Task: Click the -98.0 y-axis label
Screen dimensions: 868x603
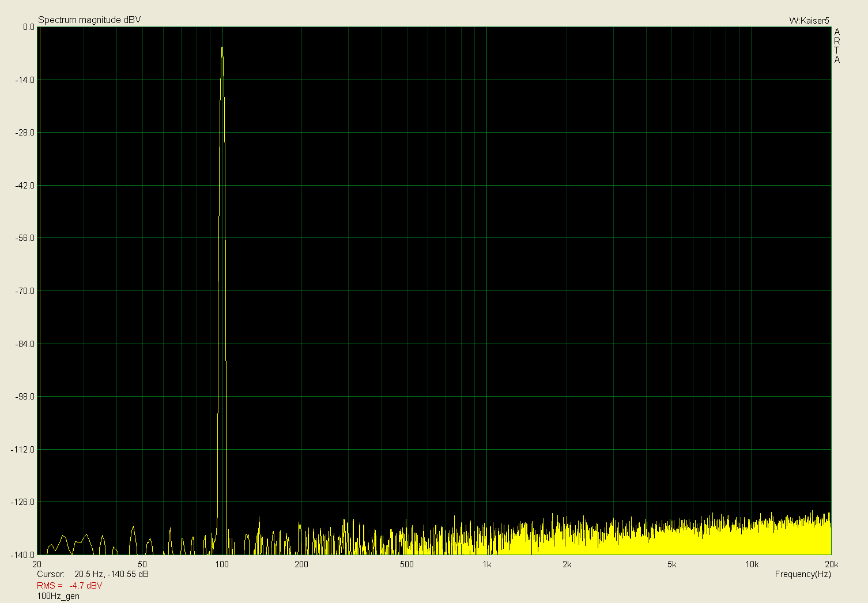Action: pos(25,397)
